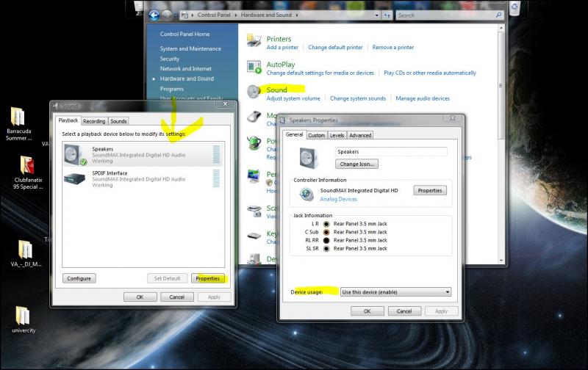Open Manage audio devices link

(x=423, y=98)
